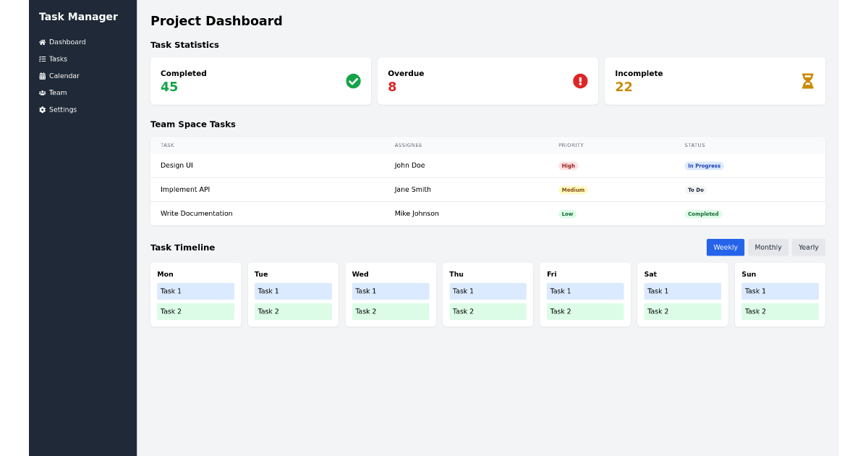Click the red alert icon on Overdue card
Viewport: 868px width, 456px height.
(580, 81)
